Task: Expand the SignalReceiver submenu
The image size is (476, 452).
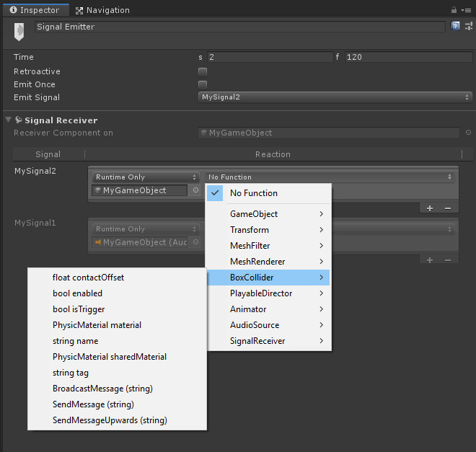Action: tap(268, 341)
